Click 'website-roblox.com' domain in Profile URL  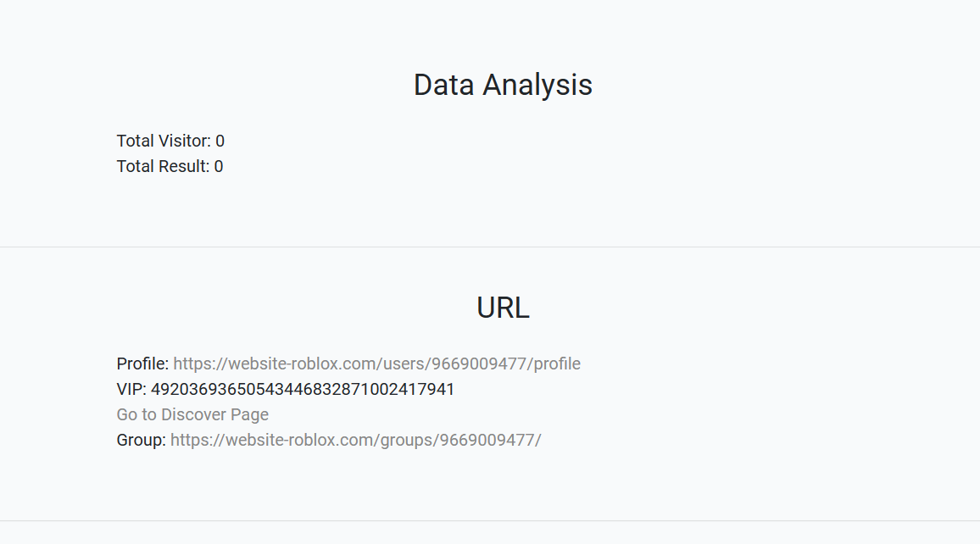point(303,364)
